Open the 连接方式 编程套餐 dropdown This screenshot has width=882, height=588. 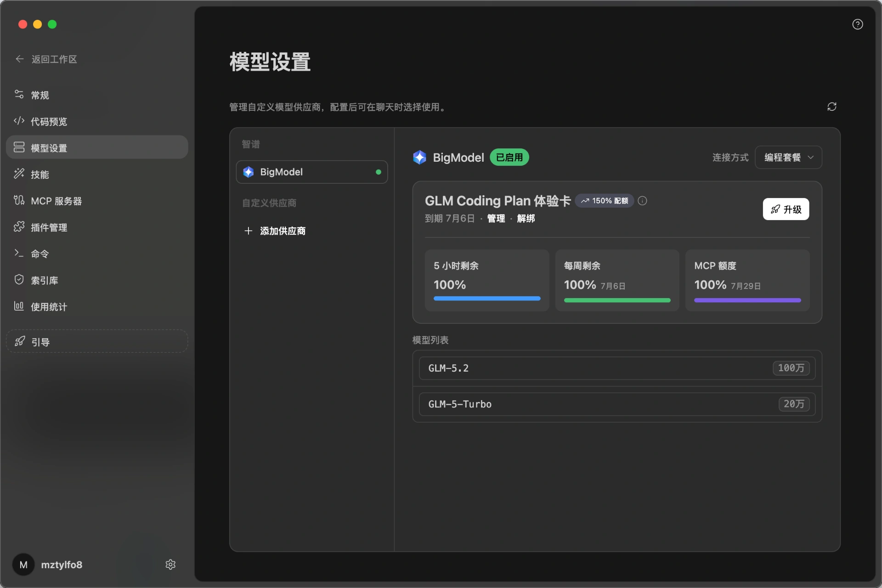pyautogui.click(x=788, y=158)
